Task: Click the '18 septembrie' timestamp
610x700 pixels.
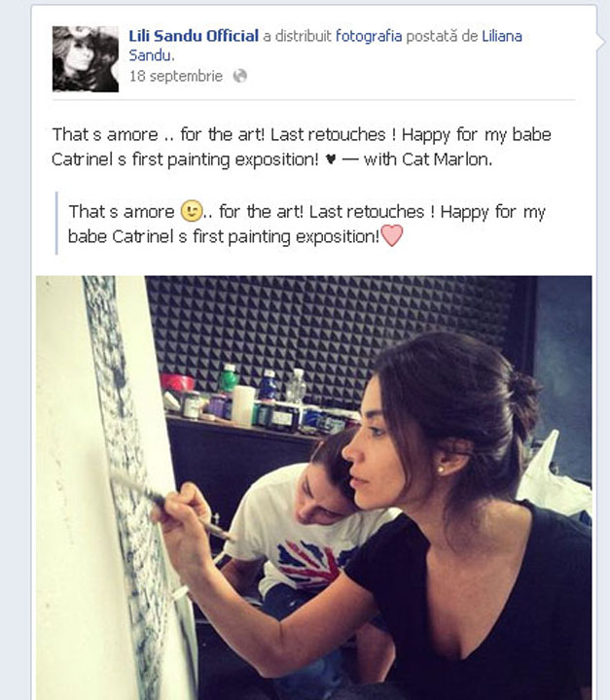Action: (176, 76)
